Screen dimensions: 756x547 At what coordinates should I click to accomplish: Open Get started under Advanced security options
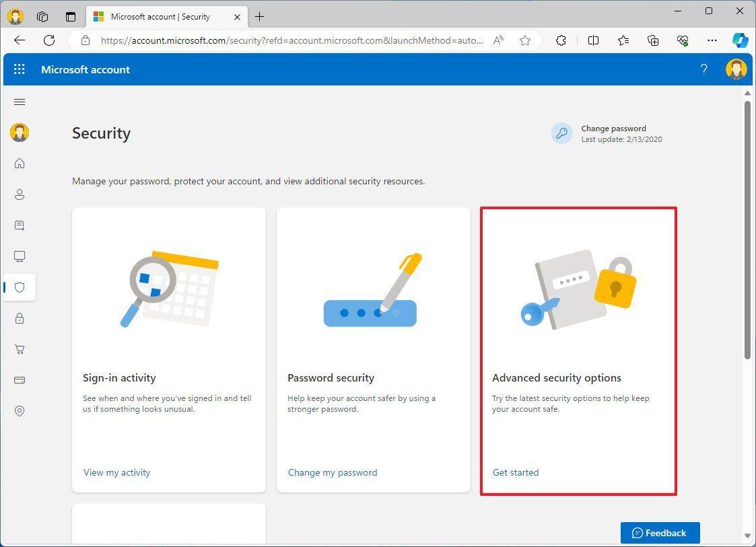(x=515, y=472)
